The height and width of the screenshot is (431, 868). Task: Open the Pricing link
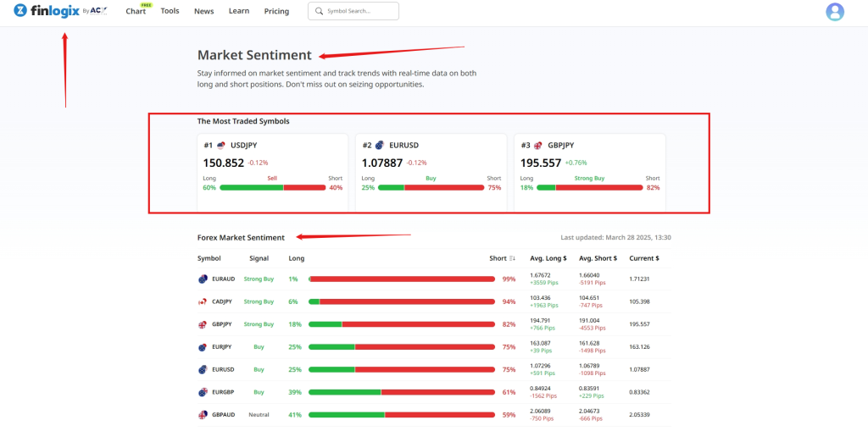click(x=276, y=12)
